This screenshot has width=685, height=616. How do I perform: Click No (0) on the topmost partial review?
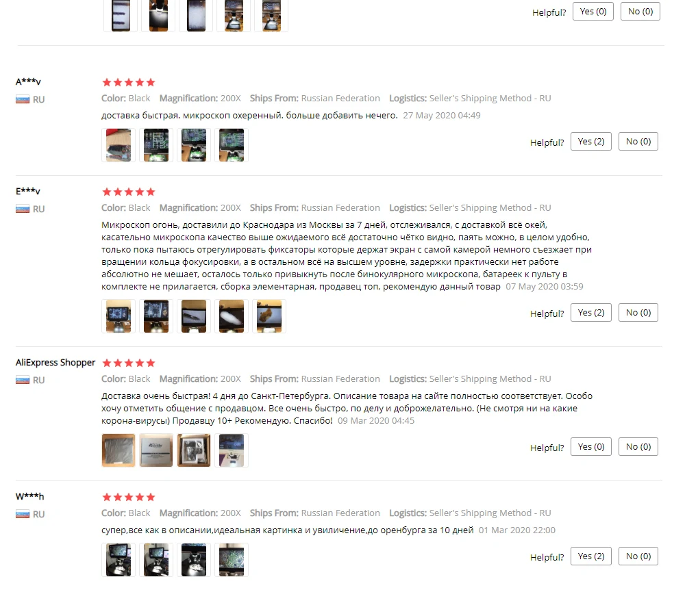click(x=640, y=12)
